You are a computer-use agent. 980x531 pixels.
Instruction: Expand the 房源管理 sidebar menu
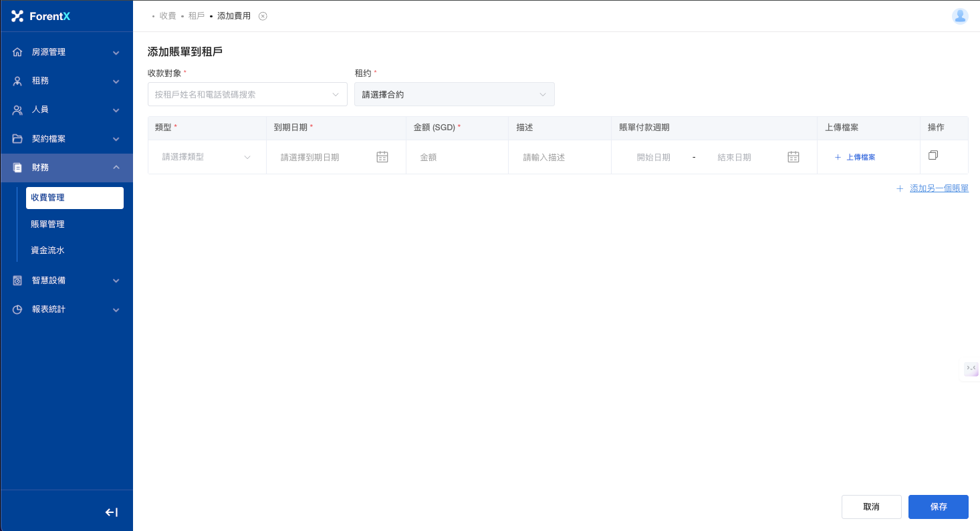click(x=66, y=52)
